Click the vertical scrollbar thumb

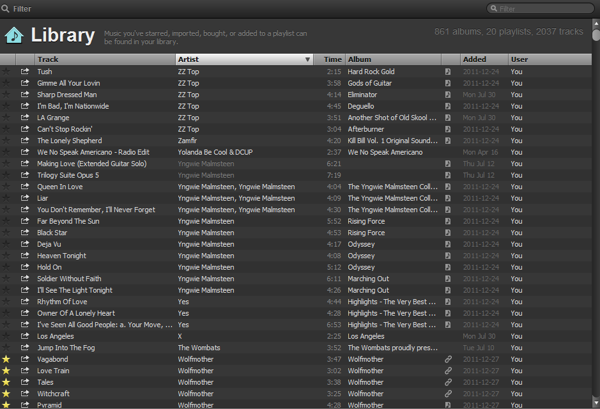click(596, 35)
